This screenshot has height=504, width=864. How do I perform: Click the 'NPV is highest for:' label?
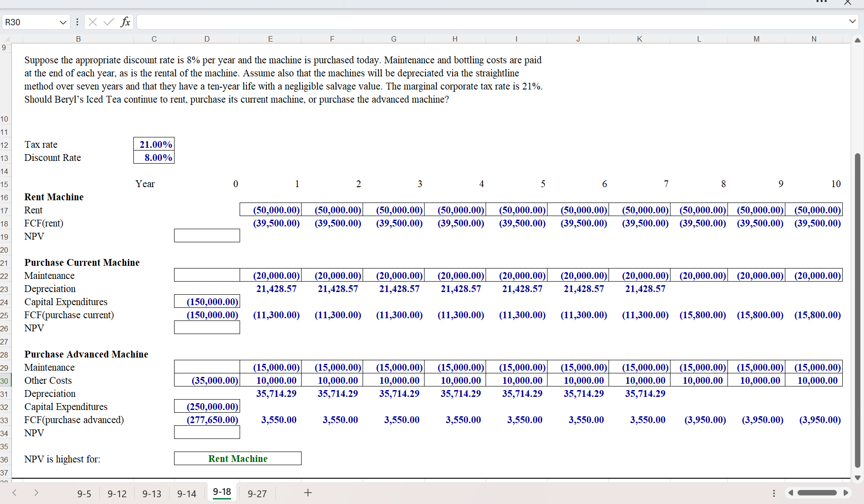tap(62, 459)
